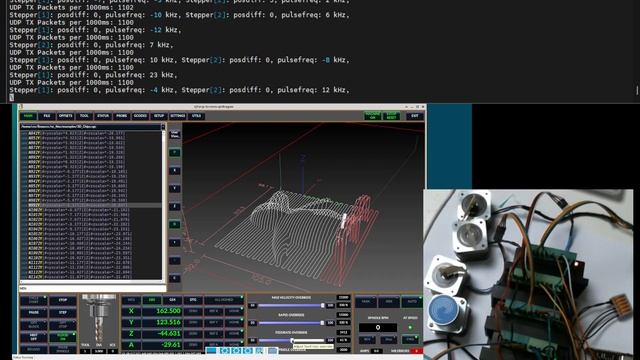This screenshot has width=640, height=360.
Task: Adjust the Feedrate Override slider
Action: tap(291, 340)
